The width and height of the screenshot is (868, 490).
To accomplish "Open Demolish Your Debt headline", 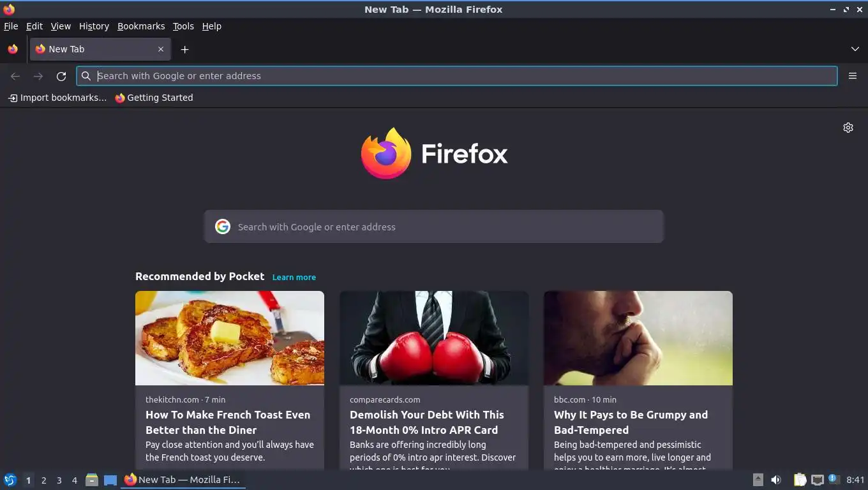I will tap(427, 422).
